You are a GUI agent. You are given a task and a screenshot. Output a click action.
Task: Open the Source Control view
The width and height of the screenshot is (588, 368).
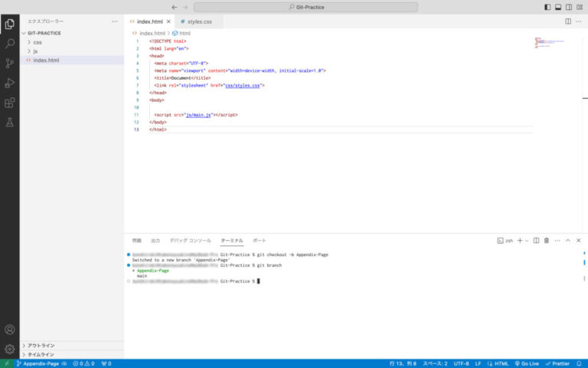(x=10, y=64)
